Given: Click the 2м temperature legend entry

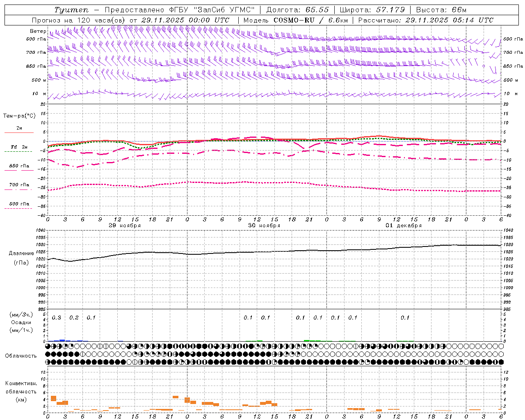Looking at the screenshot, I should point(19,128).
